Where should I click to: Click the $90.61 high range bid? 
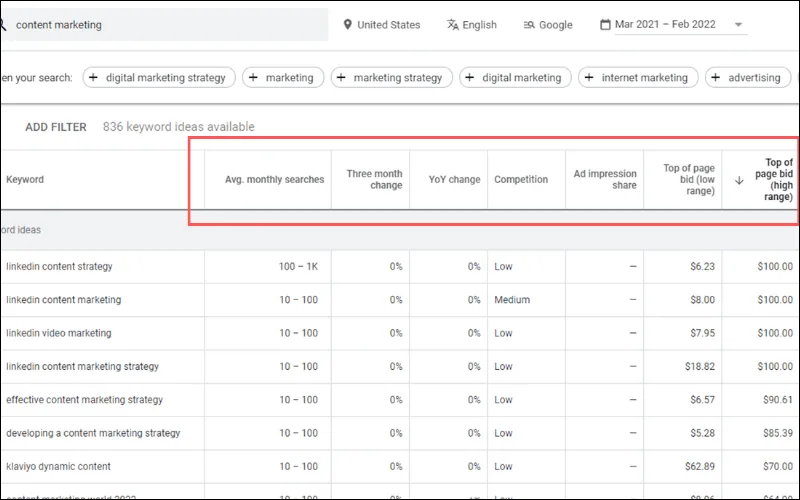point(778,399)
